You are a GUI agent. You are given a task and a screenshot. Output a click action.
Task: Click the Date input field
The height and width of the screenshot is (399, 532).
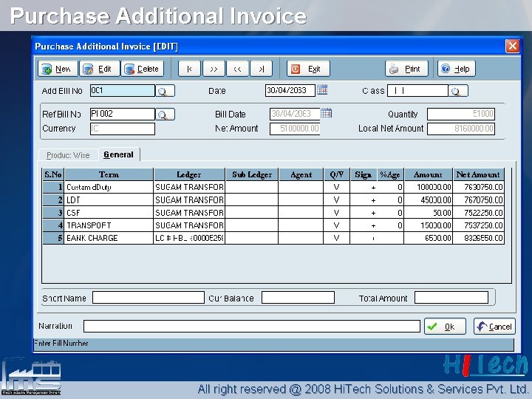(x=290, y=91)
